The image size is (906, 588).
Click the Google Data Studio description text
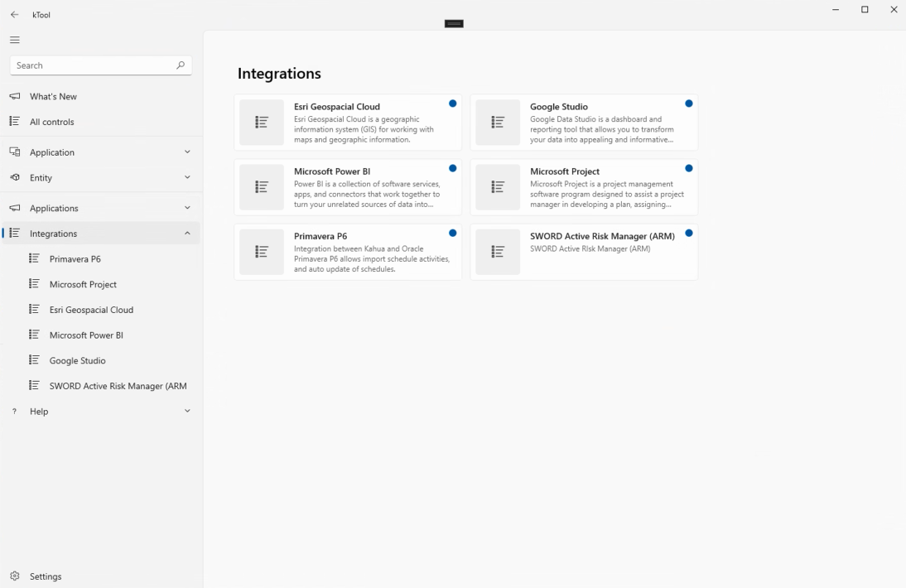pos(601,129)
